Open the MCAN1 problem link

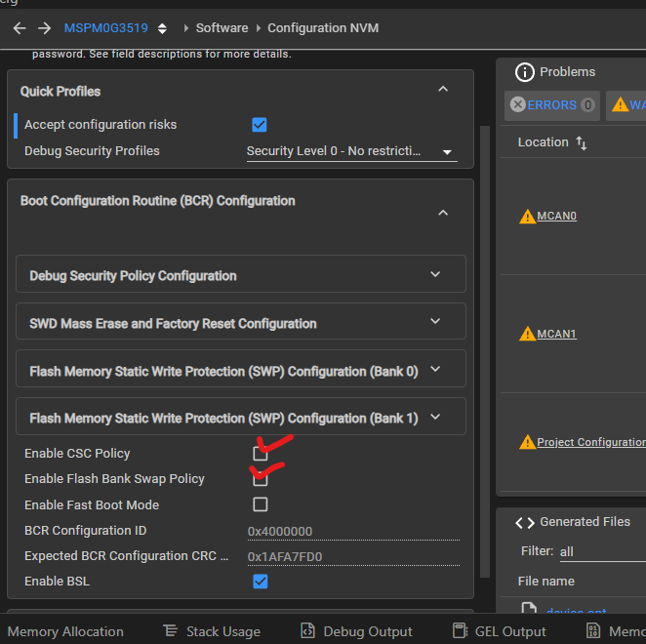click(556, 334)
